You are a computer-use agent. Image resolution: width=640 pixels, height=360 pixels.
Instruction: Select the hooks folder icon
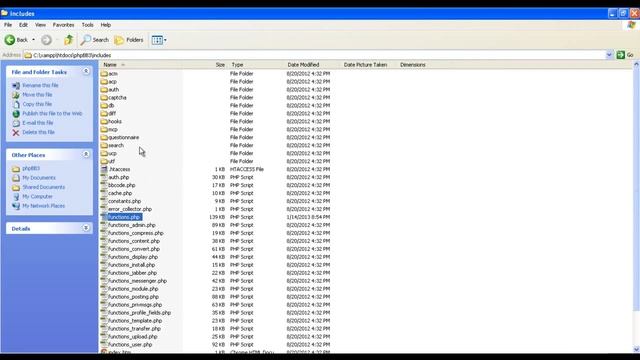104,121
